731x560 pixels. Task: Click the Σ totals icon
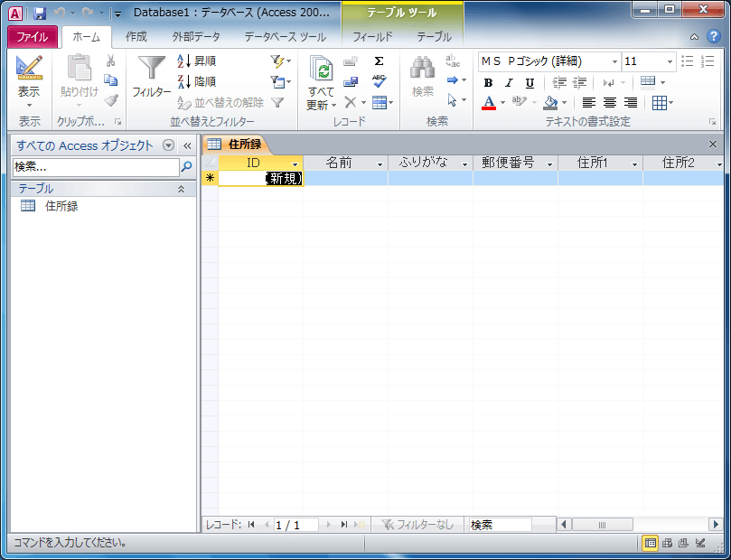point(379,61)
